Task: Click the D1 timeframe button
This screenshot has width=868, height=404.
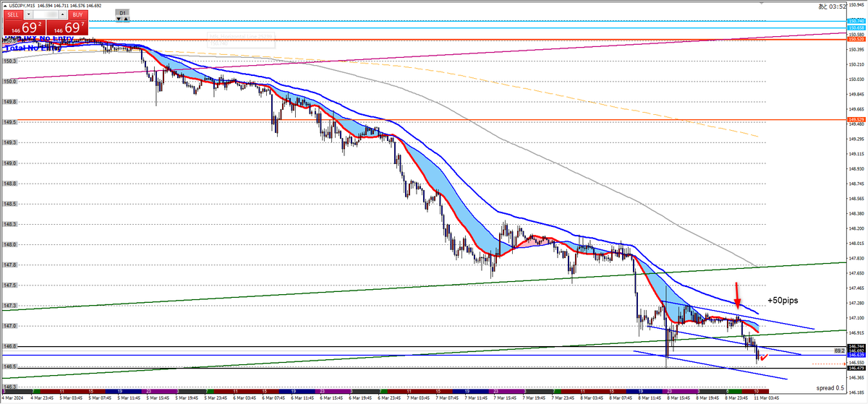Action: coord(123,12)
